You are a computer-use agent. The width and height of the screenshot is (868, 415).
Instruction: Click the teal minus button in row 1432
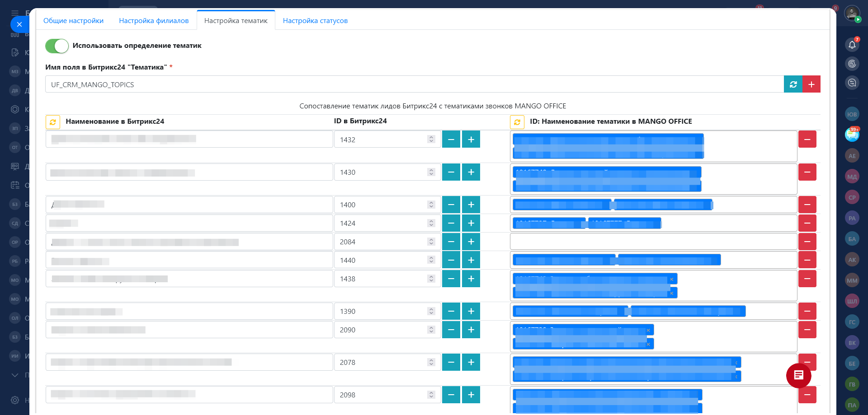pyautogui.click(x=451, y=140)
